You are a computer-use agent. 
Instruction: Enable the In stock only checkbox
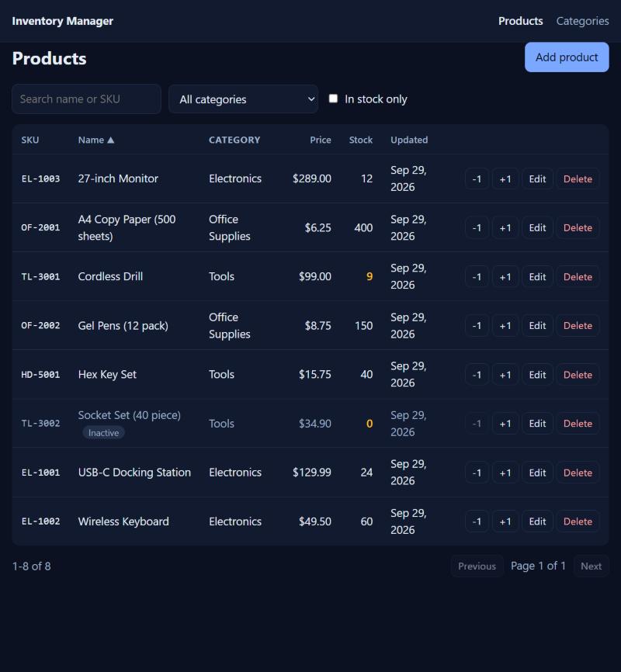tap(333, 99)
